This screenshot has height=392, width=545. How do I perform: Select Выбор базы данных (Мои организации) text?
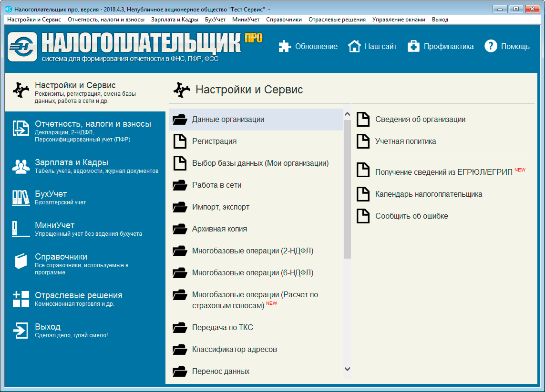coord(260,163)
